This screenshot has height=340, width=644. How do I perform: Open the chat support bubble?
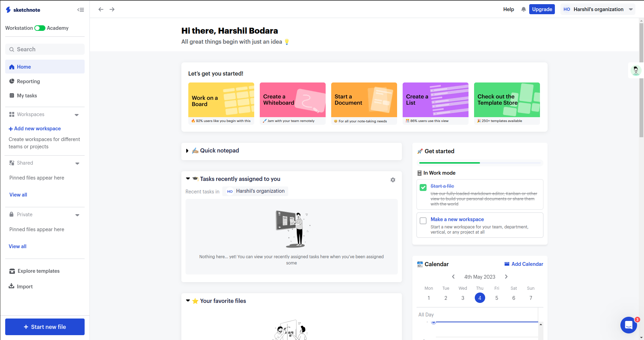(628, 325)
